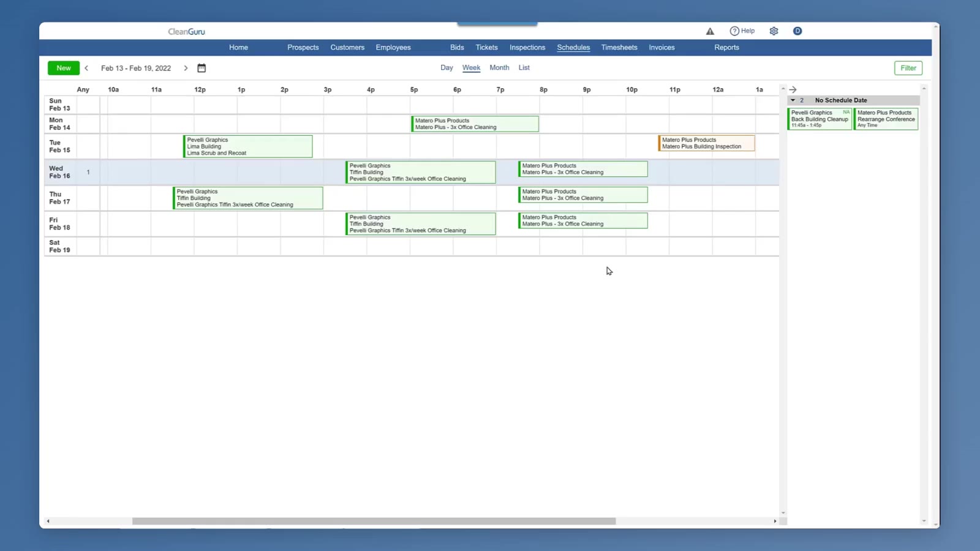Image resolution: width=980 pixels, height=551 pixels.
Task: Go to next week arrow
Action: pyautogui.click(x=186, y=68)
